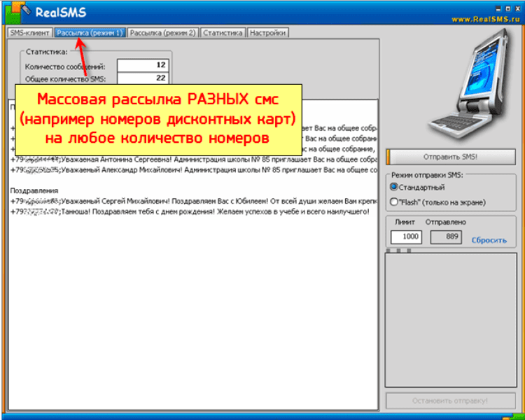525x420 pixels.
Task: Open the Настройки tab
Action: [267, 33]
